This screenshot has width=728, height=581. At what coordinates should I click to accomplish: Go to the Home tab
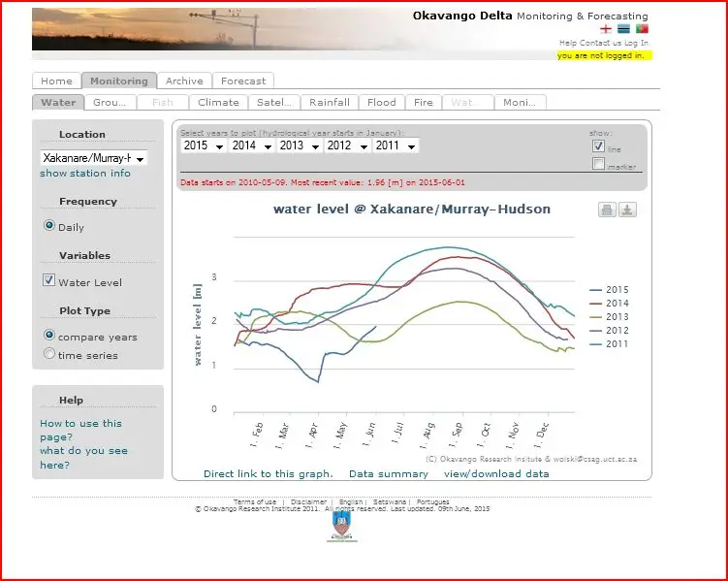[x=56, y=81]
